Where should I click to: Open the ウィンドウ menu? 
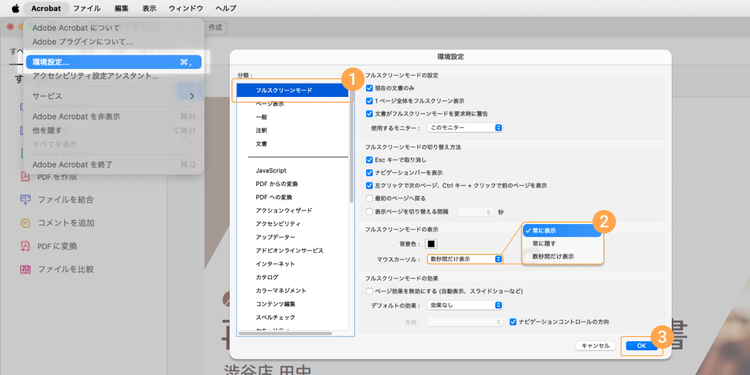click(x=186, y=8)
